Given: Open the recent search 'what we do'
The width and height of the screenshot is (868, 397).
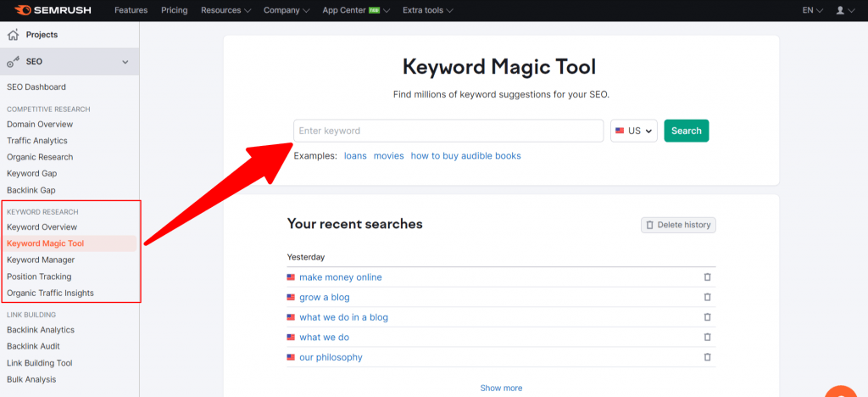Looking at the screenshot, I should (x=325, y=338).
